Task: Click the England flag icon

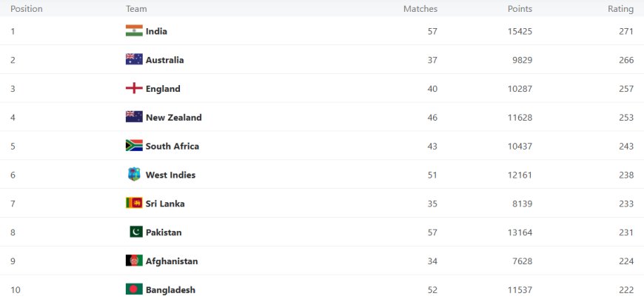Action: pos(134,89)
